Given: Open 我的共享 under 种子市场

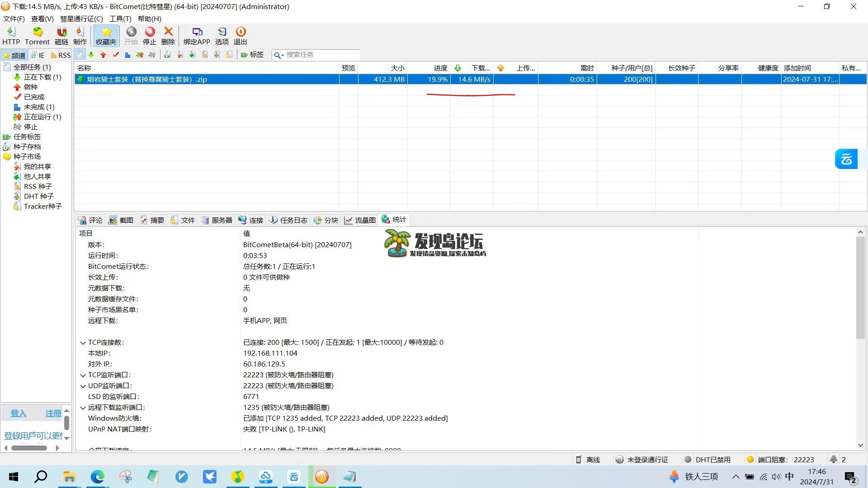Looking at the screenshot, I should coord(38,166).
